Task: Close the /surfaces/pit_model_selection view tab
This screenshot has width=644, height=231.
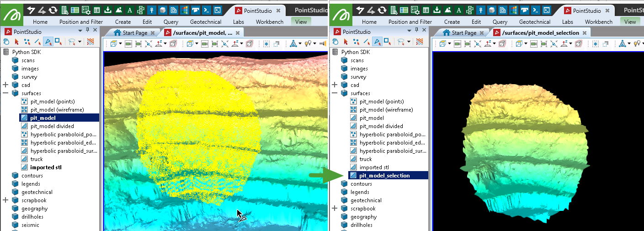Action: pos(585,32)
